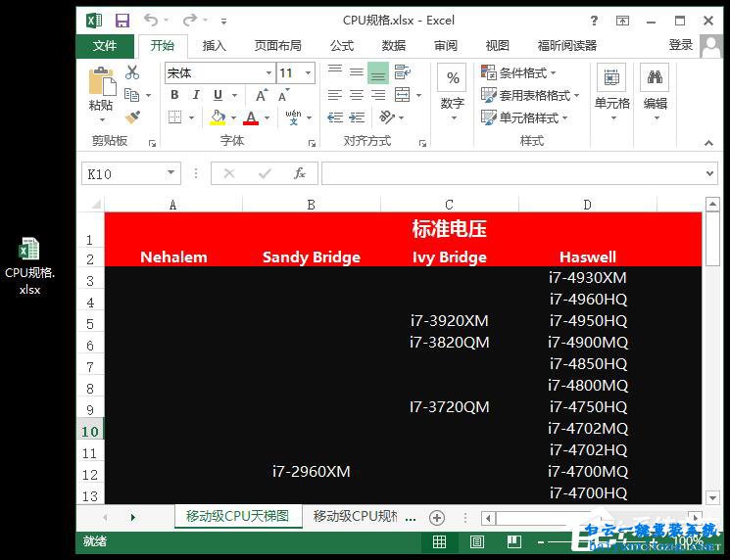Image resolution: width=730 pixels, height=560 pixels.
Task: Collapse the ribbon with the chevron
Action: [708, 143]
